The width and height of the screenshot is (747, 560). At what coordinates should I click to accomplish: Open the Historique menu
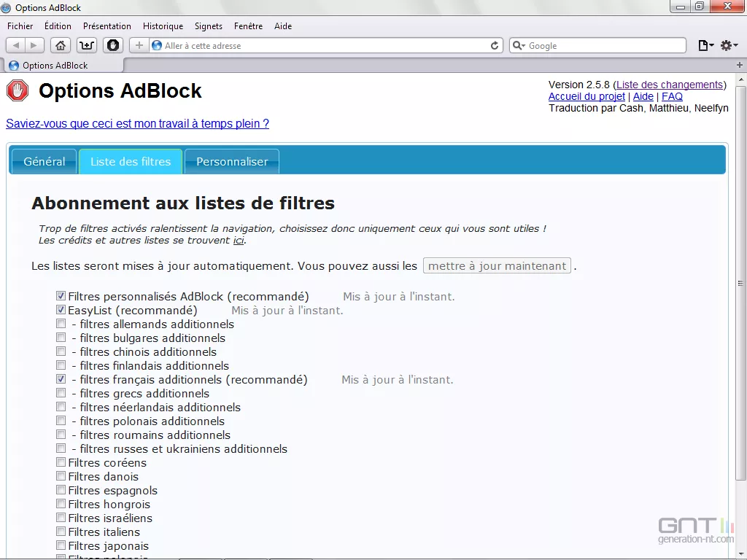point(163,26)
